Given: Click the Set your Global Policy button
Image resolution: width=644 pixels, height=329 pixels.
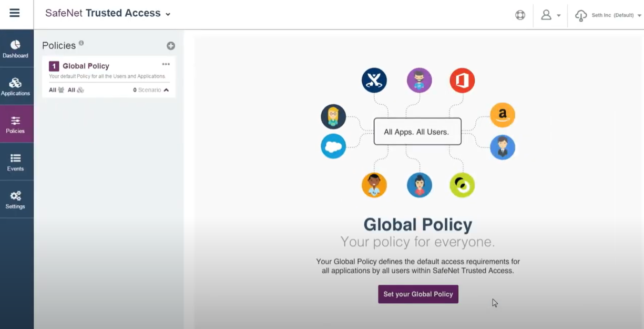Looking at the screenshot, I should pos(417,294).
